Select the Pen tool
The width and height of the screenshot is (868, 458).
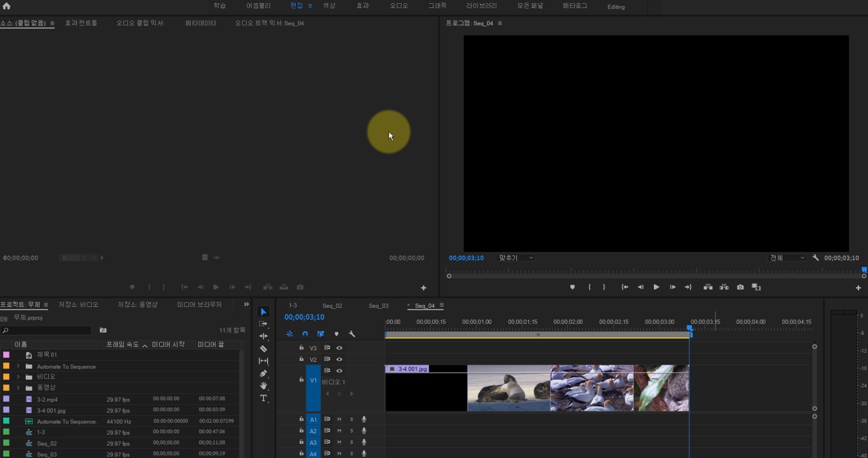[263, 373]
